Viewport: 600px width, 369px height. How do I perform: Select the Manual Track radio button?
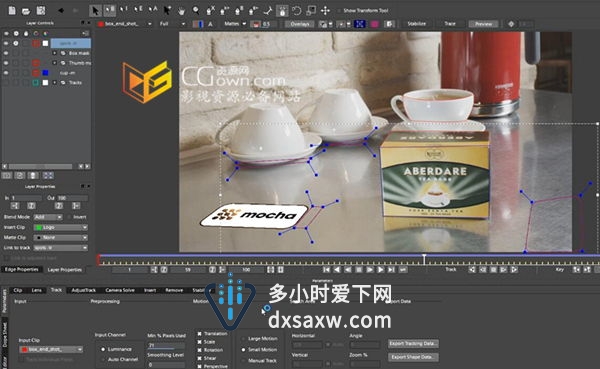[x=243, y=361]
